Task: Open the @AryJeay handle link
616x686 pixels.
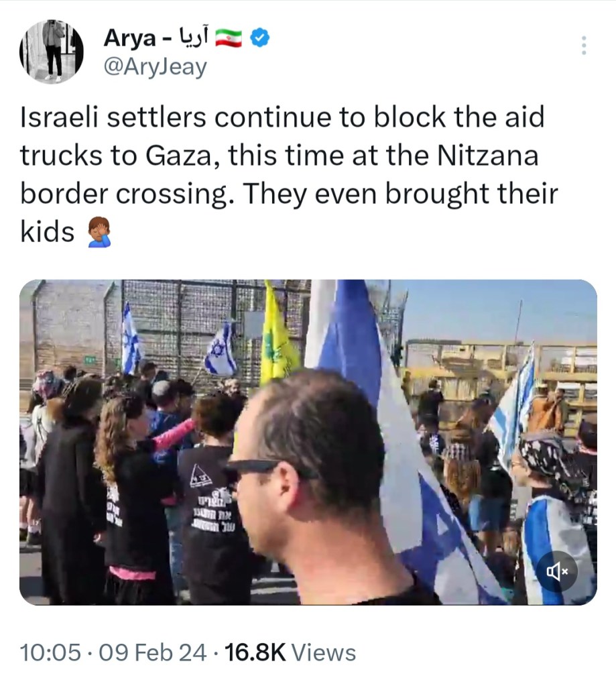Action: tap(156, 67)
